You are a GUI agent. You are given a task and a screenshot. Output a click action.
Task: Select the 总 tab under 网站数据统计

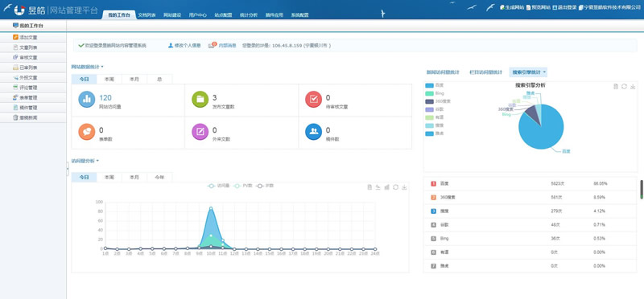tap(159, 79)
